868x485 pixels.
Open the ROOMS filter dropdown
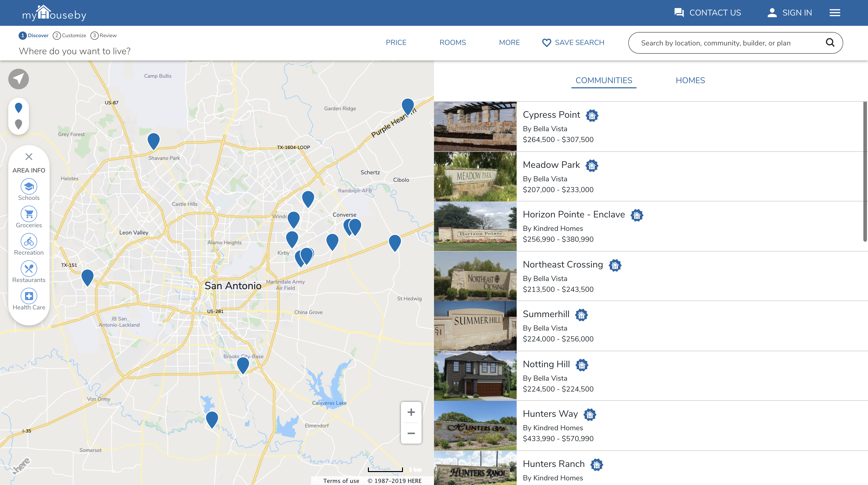pyautogui.click(x=453, y=43)
